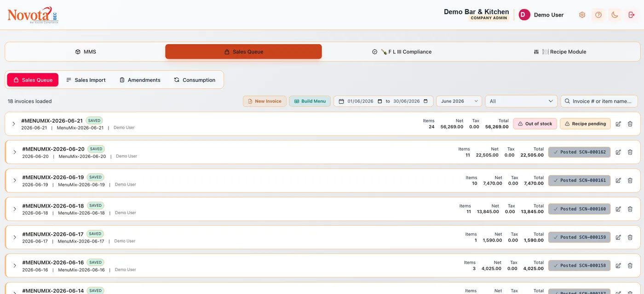This screenshot has height=294, width=644.
Task: Select the Sales Queue sub-tab
Action: (33, 80)
